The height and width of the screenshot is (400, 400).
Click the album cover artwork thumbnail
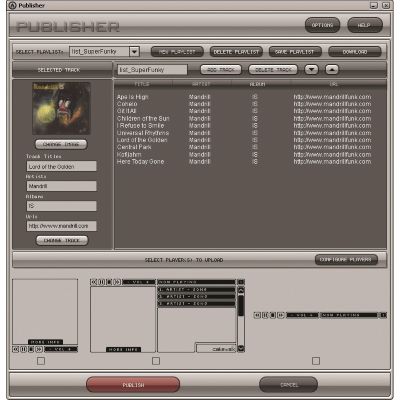[x=61, y=109]
